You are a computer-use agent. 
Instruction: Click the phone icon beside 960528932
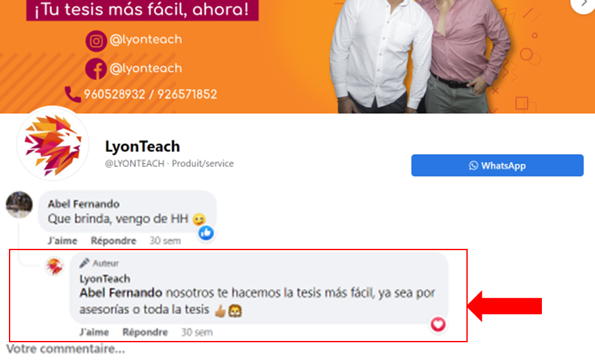click(x=72, y=94)
